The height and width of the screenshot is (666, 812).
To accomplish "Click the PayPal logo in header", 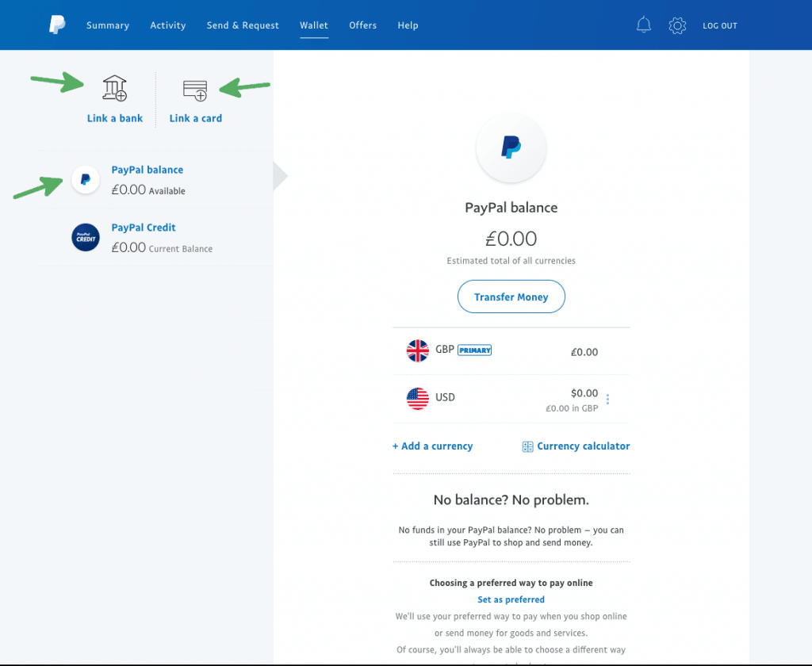I will pos(57,25).
